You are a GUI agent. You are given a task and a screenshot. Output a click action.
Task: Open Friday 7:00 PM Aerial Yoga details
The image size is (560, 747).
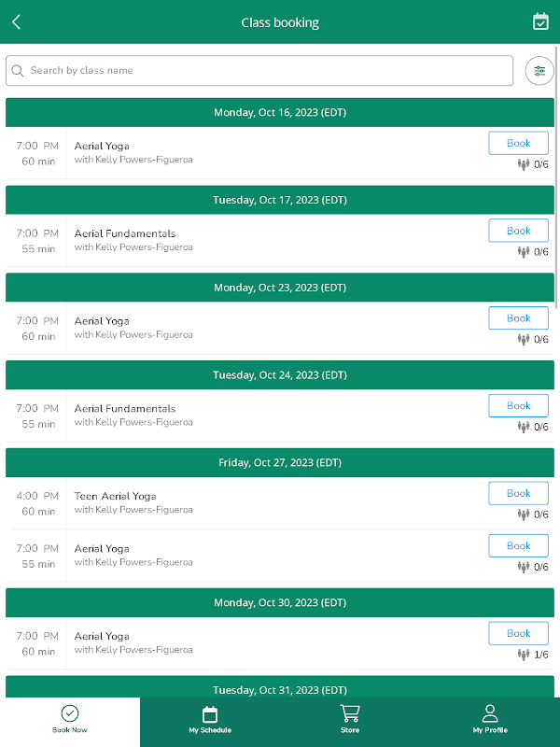click(x=102, y=549)
